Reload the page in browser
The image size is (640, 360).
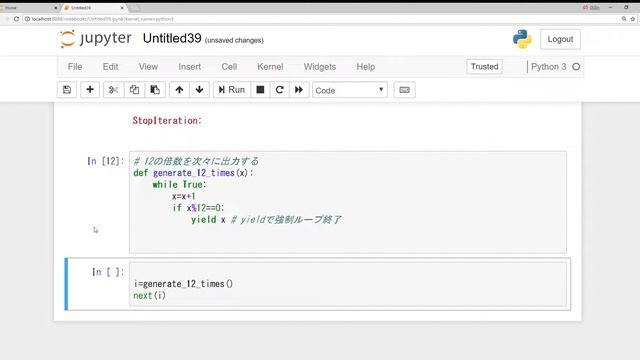tap(16, 19)
